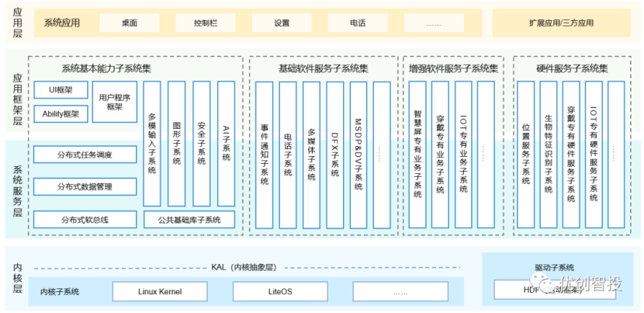Click the 设置 application box
This screenshot has width=644, height=313.
(x=282, y=23)
